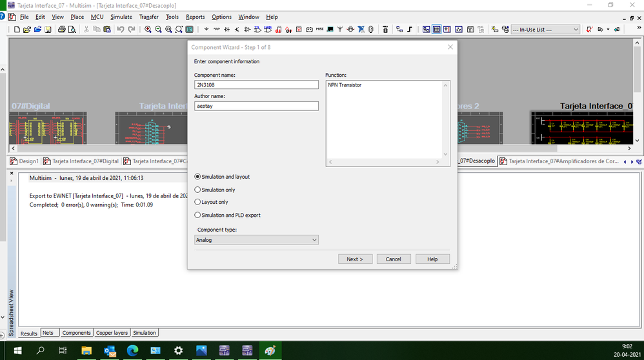Viewport: 644px width, 360px height.
Task: Place analog op-amp component icon
Action: coord(247,29)
